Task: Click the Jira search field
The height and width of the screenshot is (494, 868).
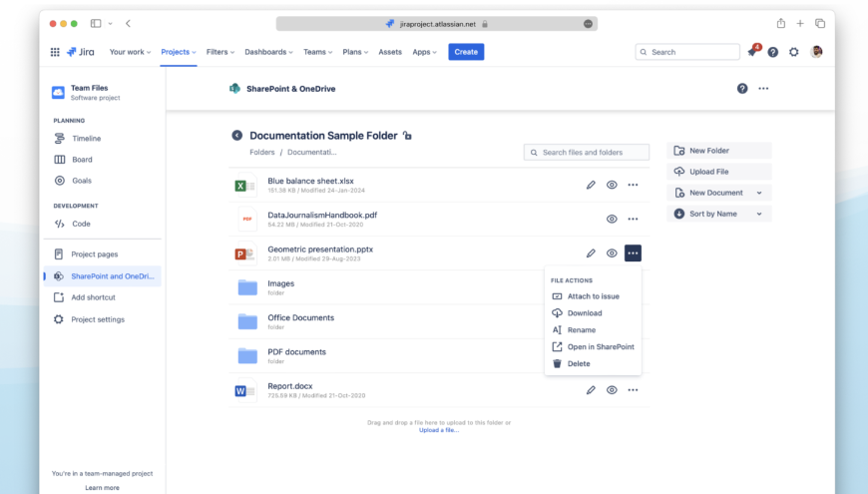Action: [687, 52]
